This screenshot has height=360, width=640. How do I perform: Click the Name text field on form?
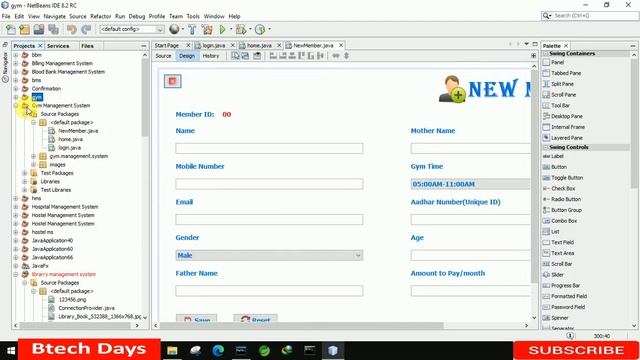[269, 148]
